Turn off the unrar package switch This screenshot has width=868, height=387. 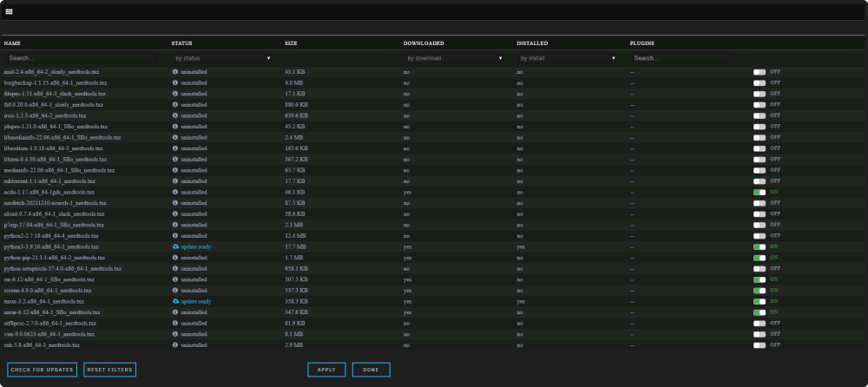tap(759, 312)
